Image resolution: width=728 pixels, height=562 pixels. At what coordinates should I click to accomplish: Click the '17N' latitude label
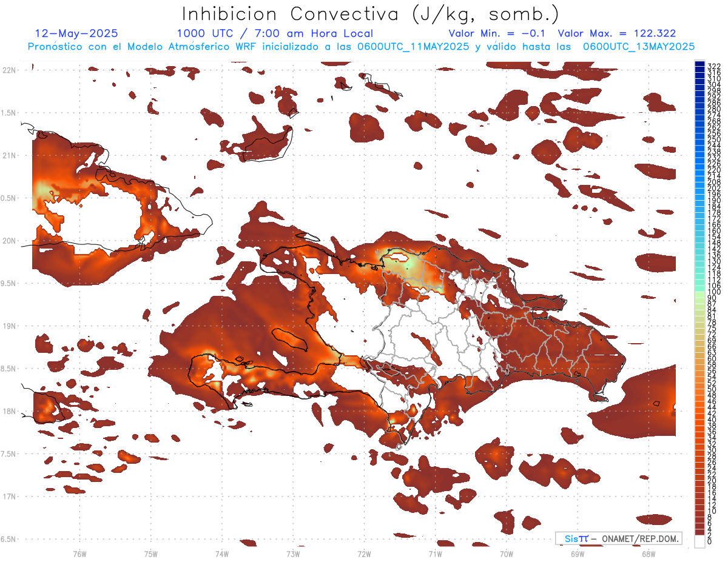[x=10, y=497]
